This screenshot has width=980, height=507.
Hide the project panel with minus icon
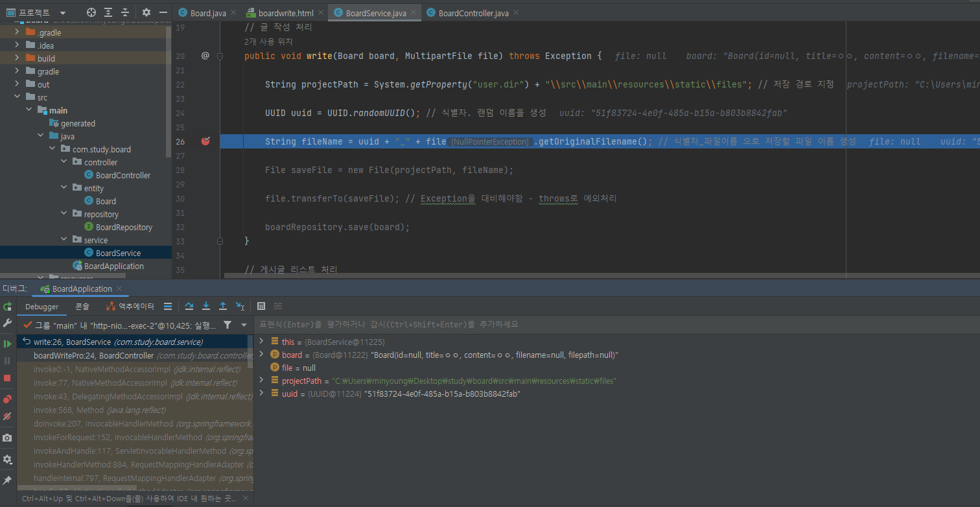coord(163,12)
